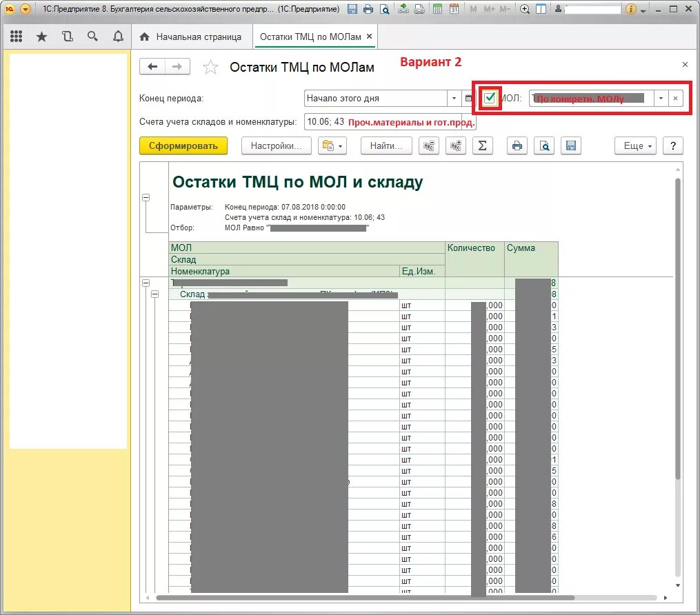The image size is (700, 615).
Task: Open the 1C main menu round arrow button
Action: (26, 9)
